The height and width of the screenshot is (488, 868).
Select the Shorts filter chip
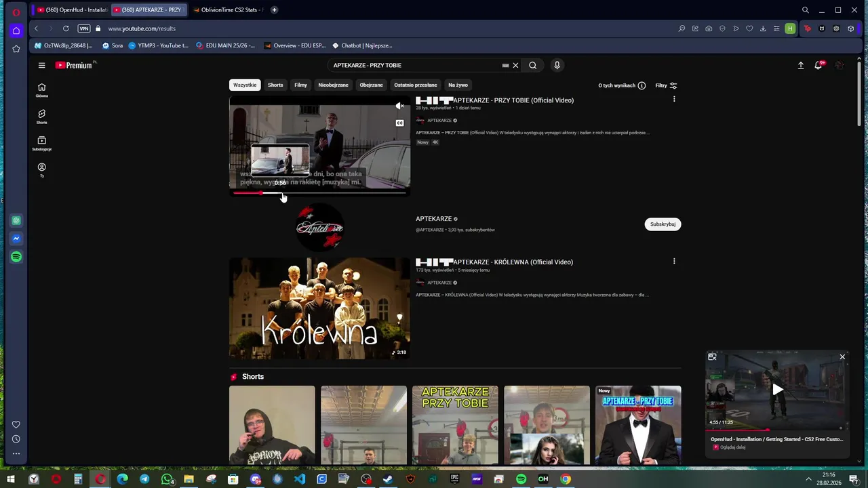tap(275, 85)
